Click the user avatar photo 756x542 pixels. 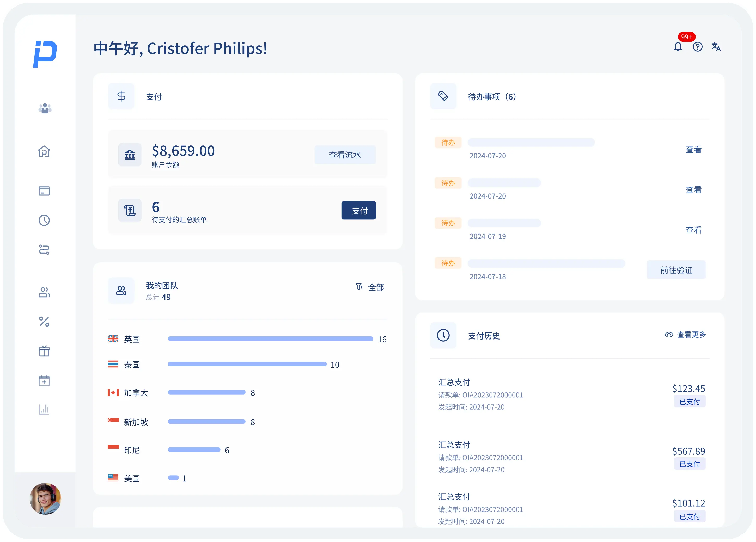coord(45,499)
